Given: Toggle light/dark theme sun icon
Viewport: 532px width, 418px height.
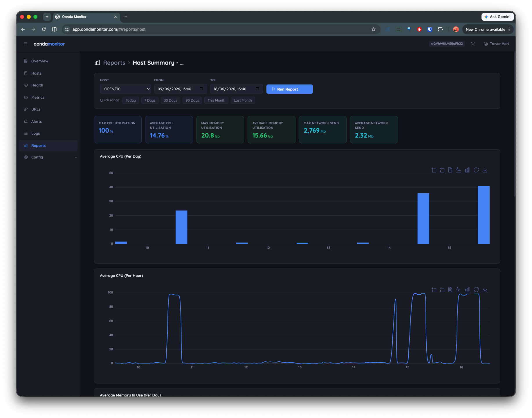Looking at the screenshot, I should [x=473, y=44].
